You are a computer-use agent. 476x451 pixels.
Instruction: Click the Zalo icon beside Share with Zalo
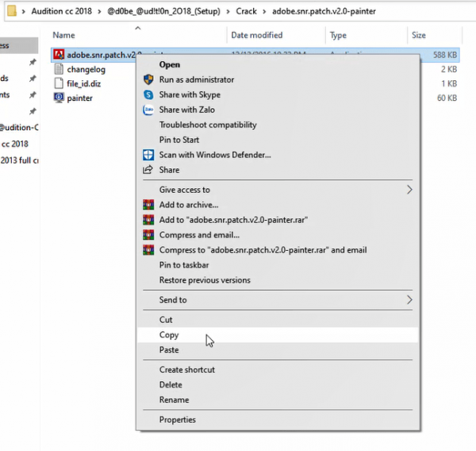click(148, 110)
